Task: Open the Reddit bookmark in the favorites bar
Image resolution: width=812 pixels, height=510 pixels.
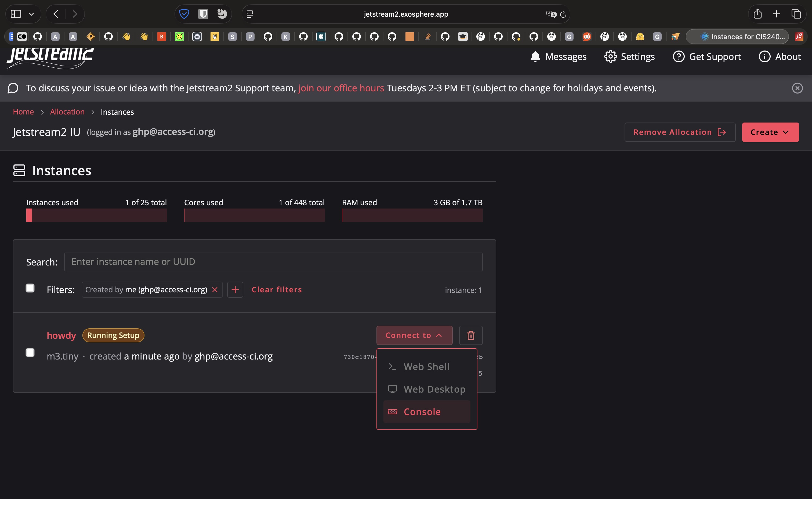Action: [587, 37]
